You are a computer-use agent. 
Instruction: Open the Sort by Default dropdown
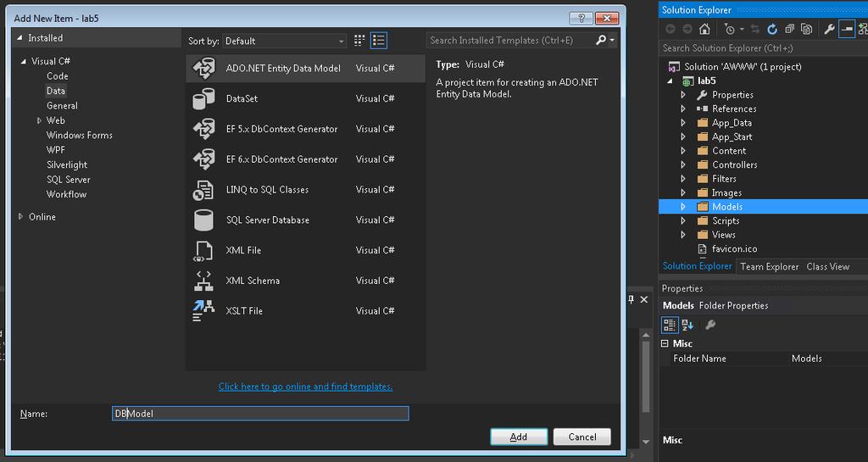tap(285, 41)
